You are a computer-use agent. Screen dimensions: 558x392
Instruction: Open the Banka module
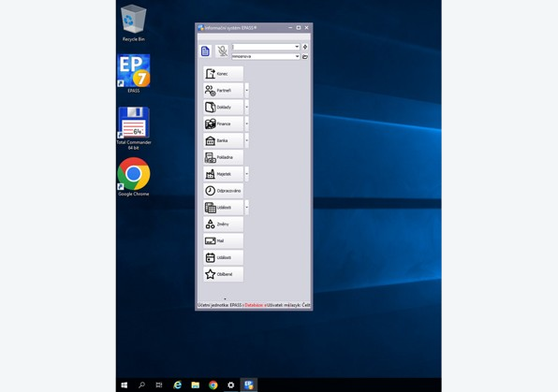coord(223,140)
